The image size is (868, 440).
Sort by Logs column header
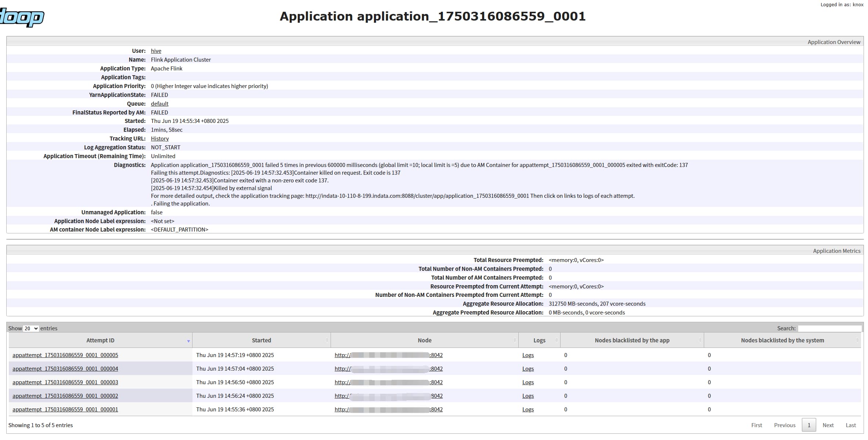pyautogui.click(x=539, y=340)
